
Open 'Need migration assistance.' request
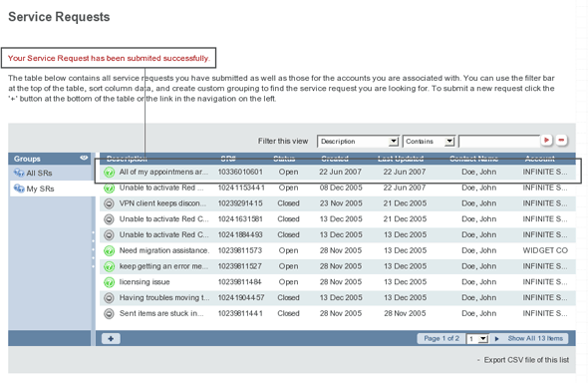point(164,250)
